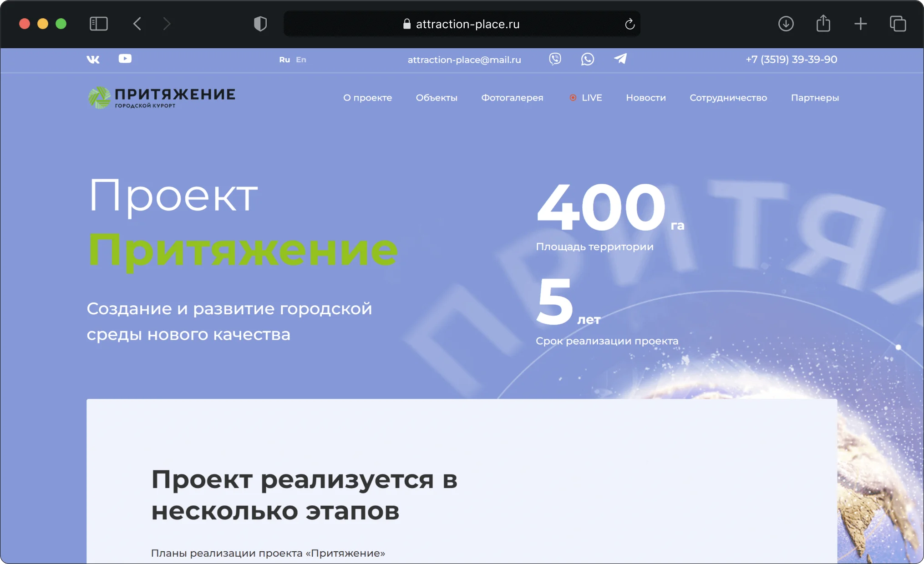Click the Притяжение logo
Image resolution: width=924 pixels, height=564 pixels.
click(x=162, y=97)
